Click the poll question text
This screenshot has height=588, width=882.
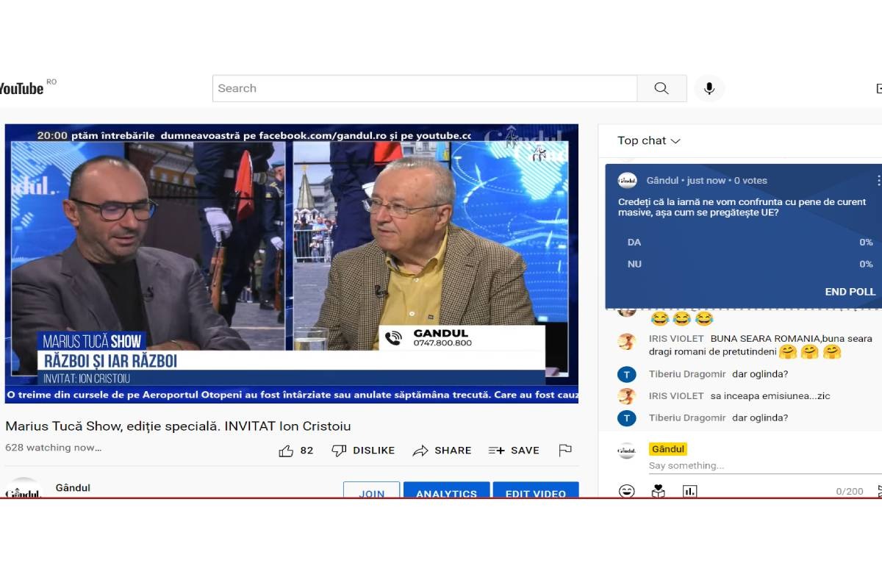pos(742,207)
